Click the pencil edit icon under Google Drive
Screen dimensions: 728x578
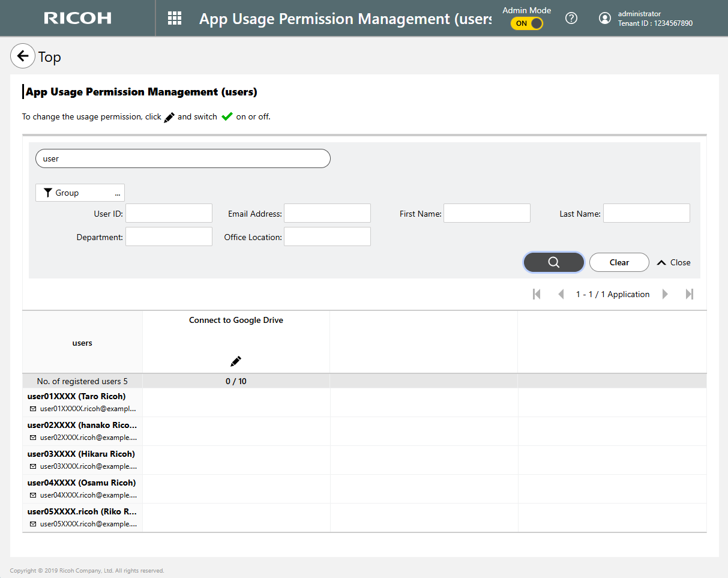pos(236,361)
